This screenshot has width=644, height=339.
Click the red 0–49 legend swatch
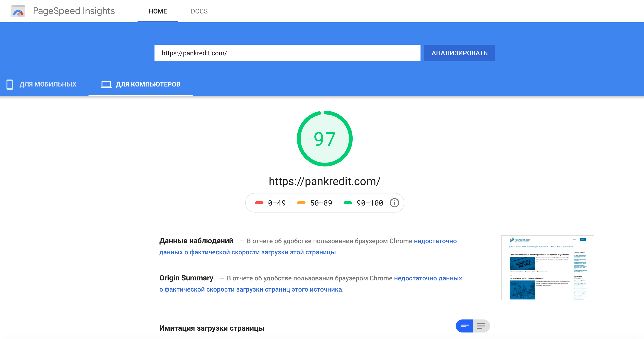(x=259, y=203)
